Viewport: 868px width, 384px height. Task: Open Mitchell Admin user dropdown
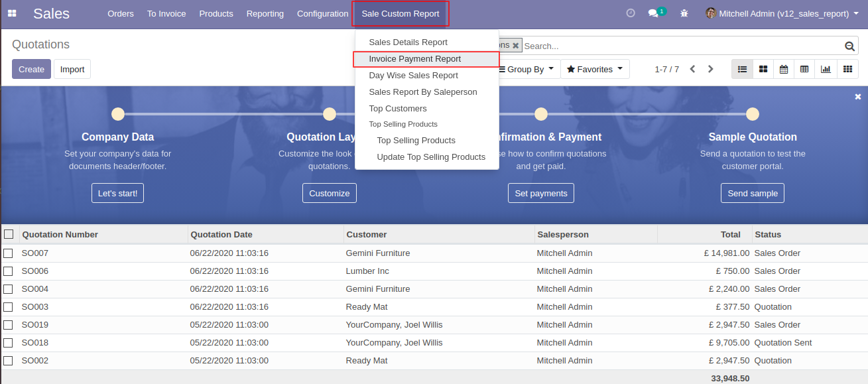[782, 13]
